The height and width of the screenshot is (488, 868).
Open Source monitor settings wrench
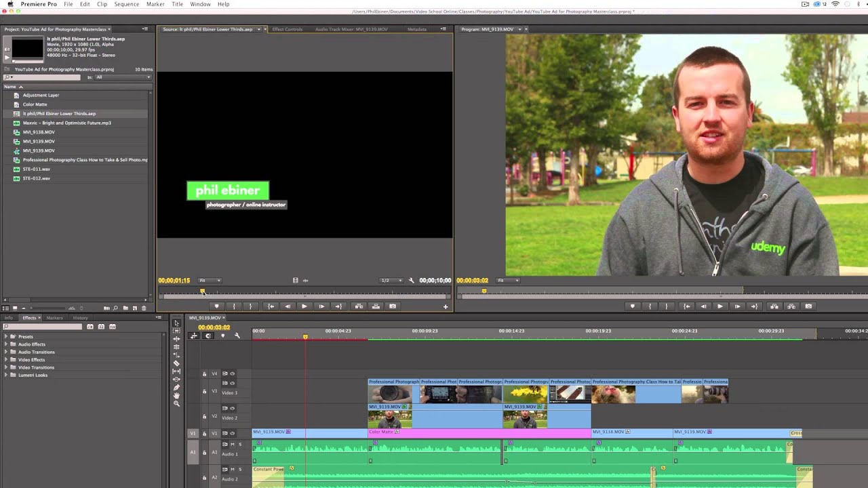click(412, 281)
